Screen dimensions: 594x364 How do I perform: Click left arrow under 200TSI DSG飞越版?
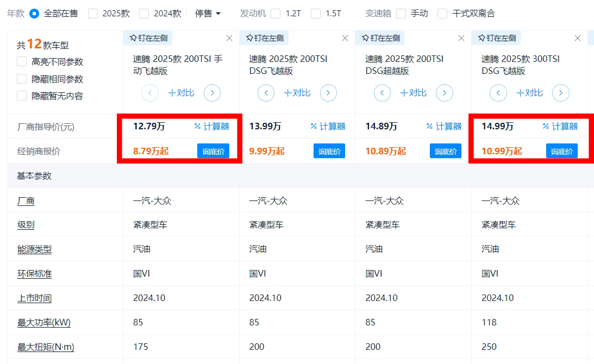(x=266, y=93)
